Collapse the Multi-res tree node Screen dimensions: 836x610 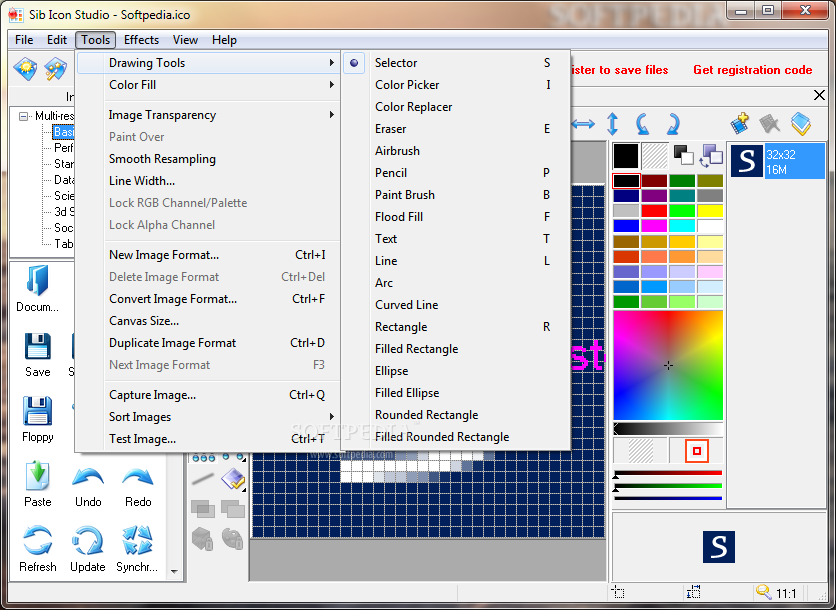pos(23,116)
